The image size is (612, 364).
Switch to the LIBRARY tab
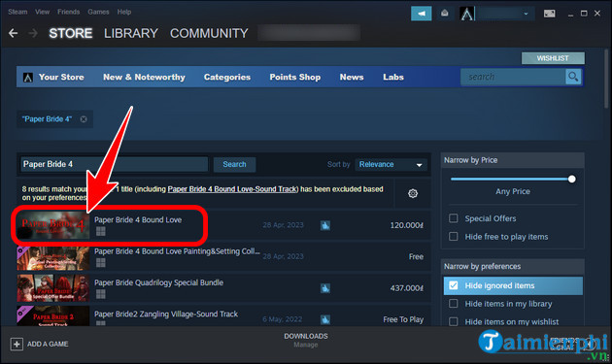pyautogui.click(x=131, y=34)
